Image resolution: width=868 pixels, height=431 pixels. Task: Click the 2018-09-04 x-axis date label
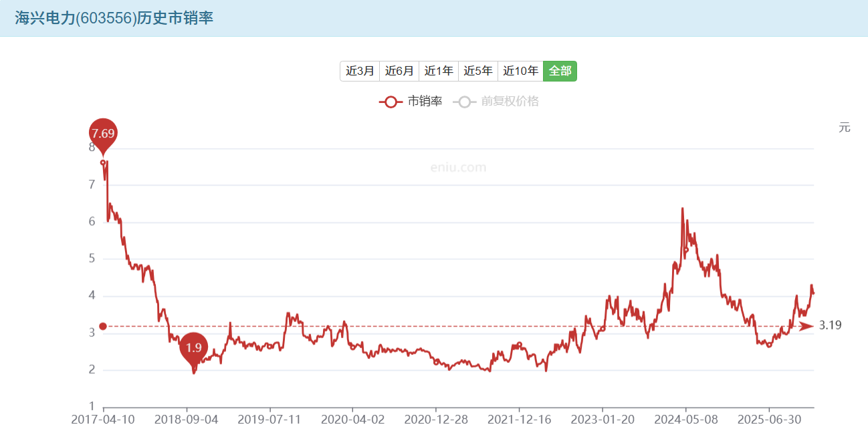tap(186, 420)
